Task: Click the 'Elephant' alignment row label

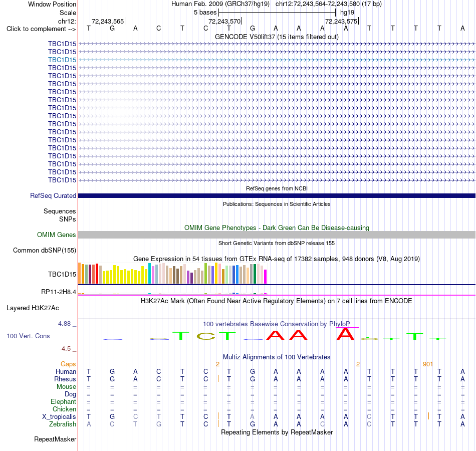Action: pyautogui.click(x=64, y=401)
